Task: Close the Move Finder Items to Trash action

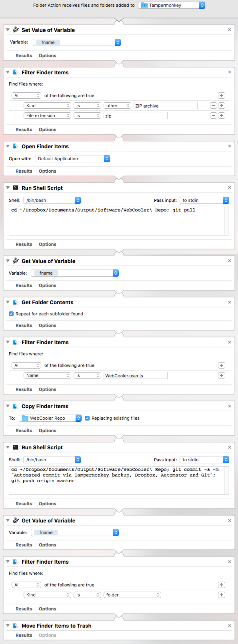Action: (x=230, y=626)
